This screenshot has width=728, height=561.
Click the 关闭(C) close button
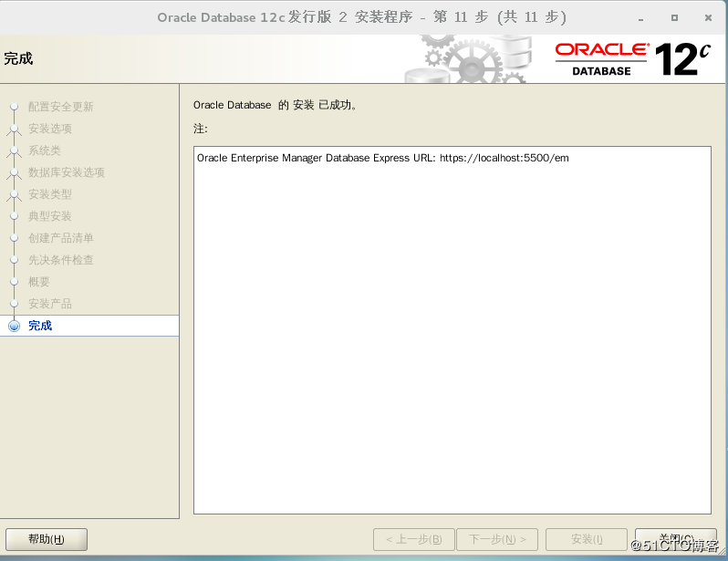point(675,539)
